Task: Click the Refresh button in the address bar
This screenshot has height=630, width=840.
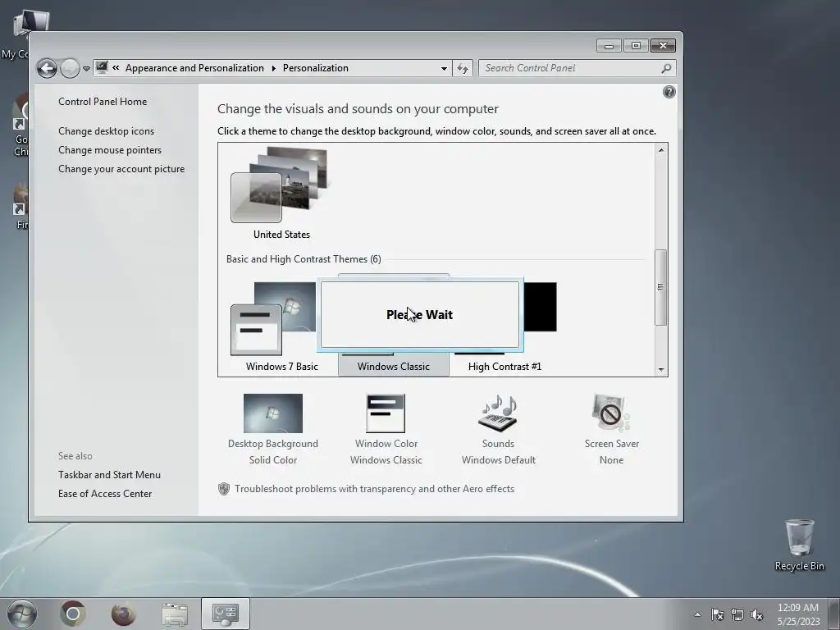Action: point(463,68)
